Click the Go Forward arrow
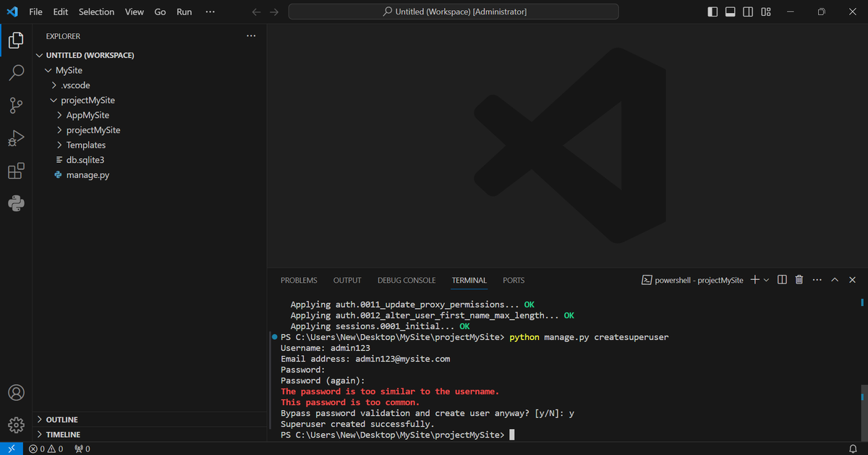This screenshot has width=868, height=455. click(273, 12)
